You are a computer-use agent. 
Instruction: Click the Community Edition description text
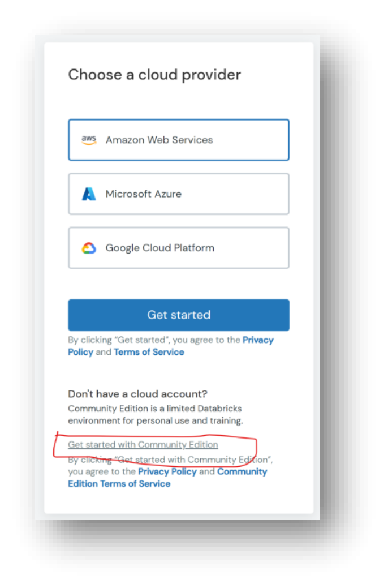(x=156, y=415)
